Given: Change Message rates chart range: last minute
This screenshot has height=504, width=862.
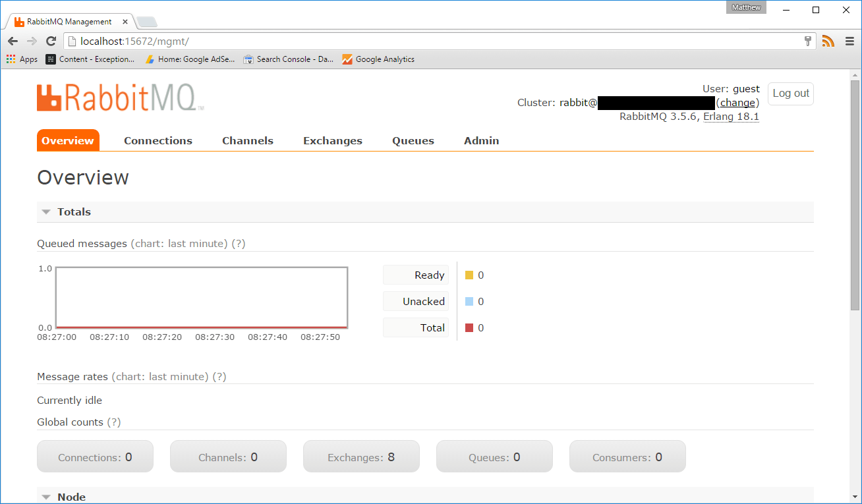Looking at the screenshot, I should (161, 377).
